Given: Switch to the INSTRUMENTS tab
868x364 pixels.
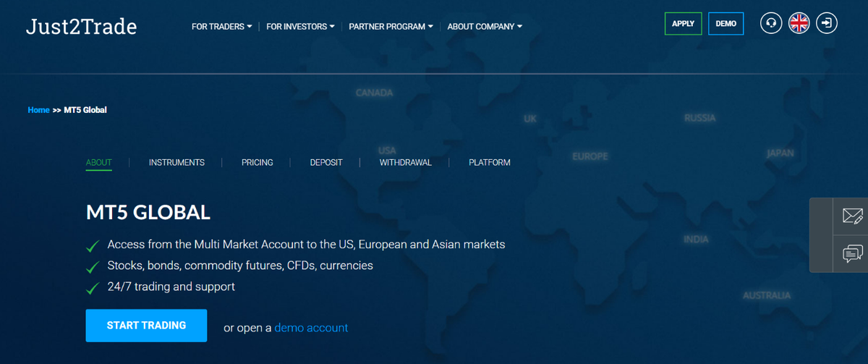Looking at the screenshot, I should click(176, 162).
